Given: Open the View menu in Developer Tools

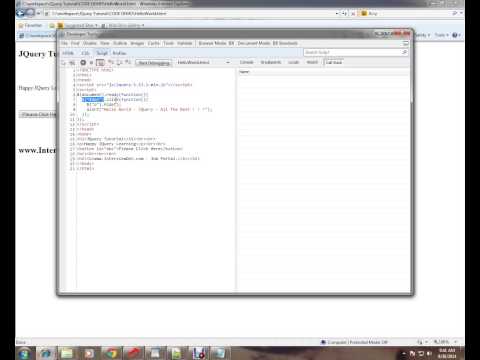Looking at the screenshot, I should tap(105, 43).
